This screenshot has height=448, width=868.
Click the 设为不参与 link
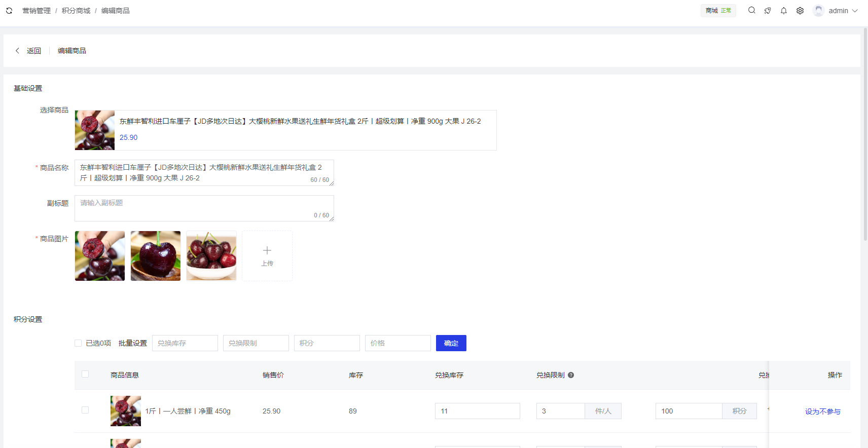(x=822, y=412)
